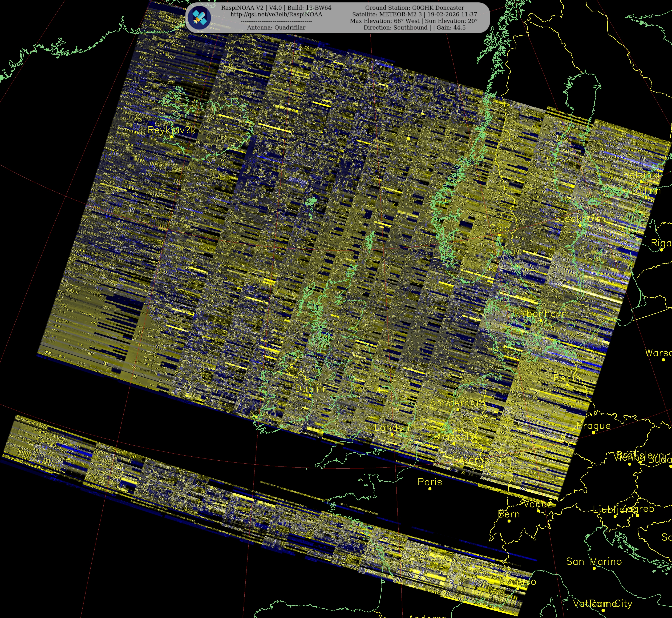The image size is (672, 618).
Task: Click the Prague city label
Action: point(593,426)
